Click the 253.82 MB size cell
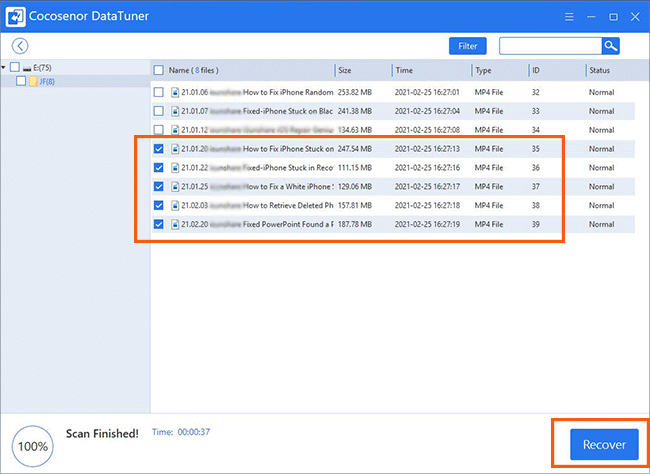650x474 pixels. pos(354,92)
